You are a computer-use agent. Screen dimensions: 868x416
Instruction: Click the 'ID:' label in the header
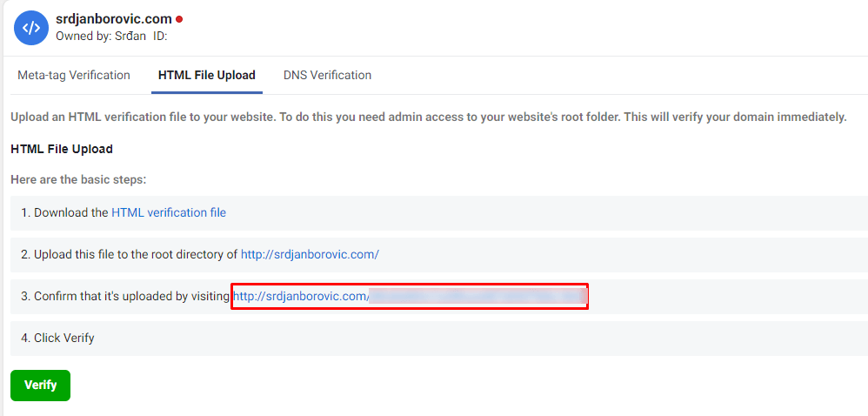[160, 36]
